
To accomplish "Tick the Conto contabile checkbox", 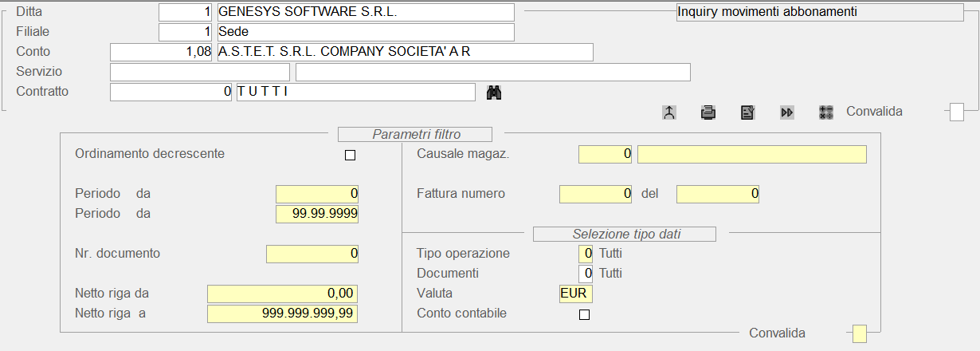I will pos(585,314).
